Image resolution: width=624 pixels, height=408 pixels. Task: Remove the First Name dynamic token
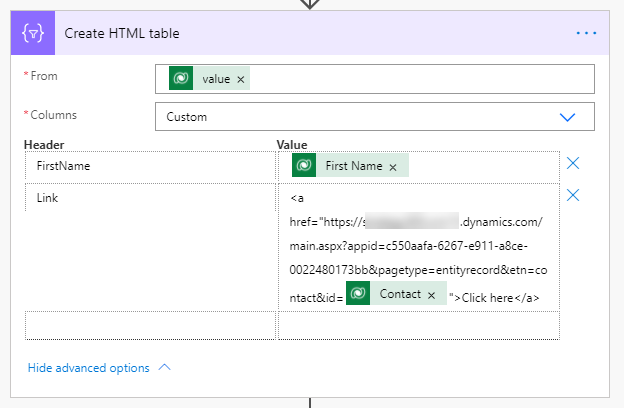[x=393, y=168]
